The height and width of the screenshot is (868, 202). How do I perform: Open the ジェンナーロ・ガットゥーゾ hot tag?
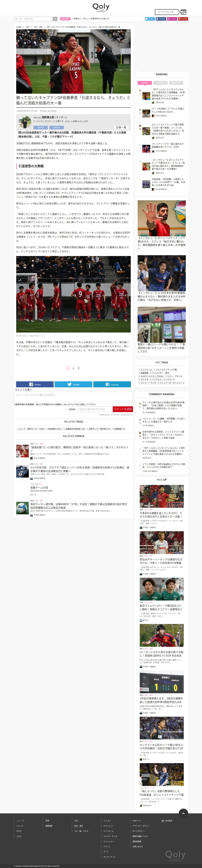(x=171, y=383)
